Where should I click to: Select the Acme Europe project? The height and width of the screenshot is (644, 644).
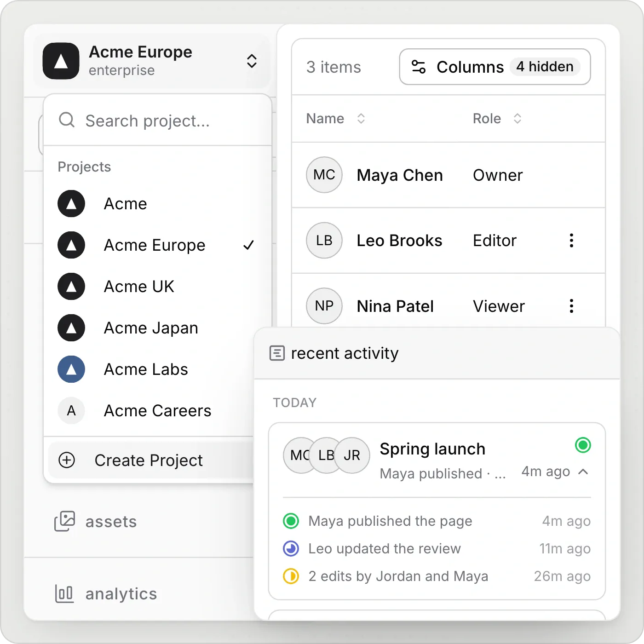[x=157, y=245]
